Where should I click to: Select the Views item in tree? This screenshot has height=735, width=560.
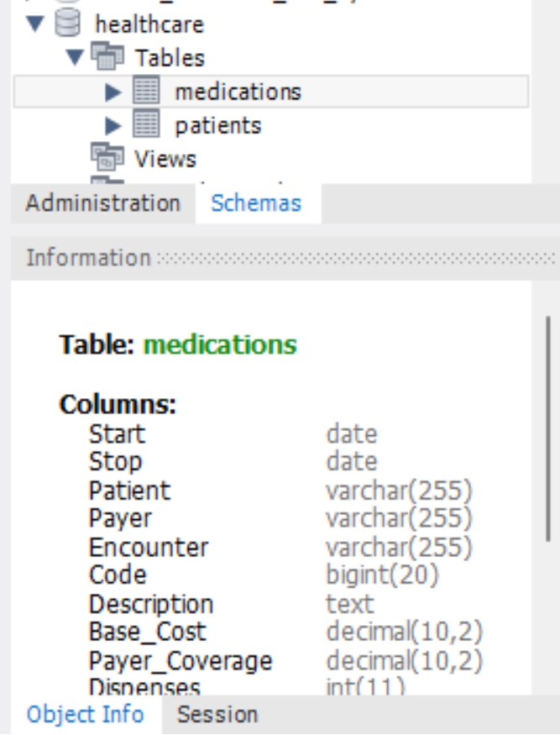point(165,159)
